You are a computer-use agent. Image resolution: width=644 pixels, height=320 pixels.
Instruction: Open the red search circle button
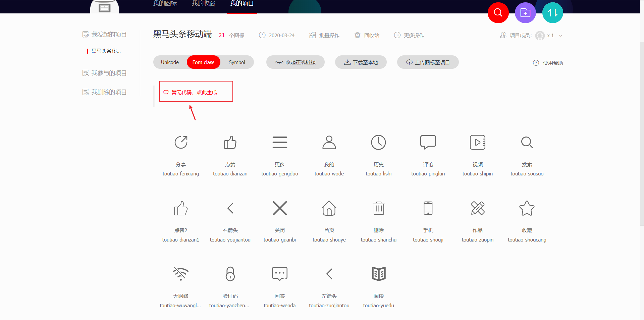pos(498,13)
